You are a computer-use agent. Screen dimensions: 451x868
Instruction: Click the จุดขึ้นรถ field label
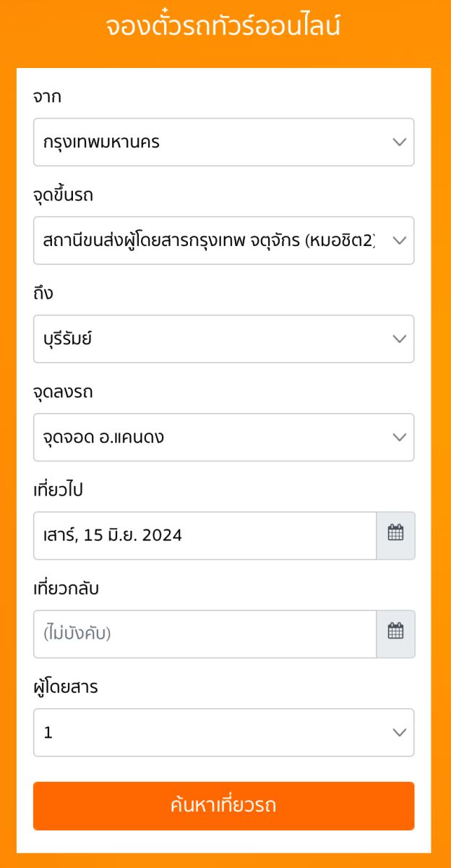(x=63, y=195)
